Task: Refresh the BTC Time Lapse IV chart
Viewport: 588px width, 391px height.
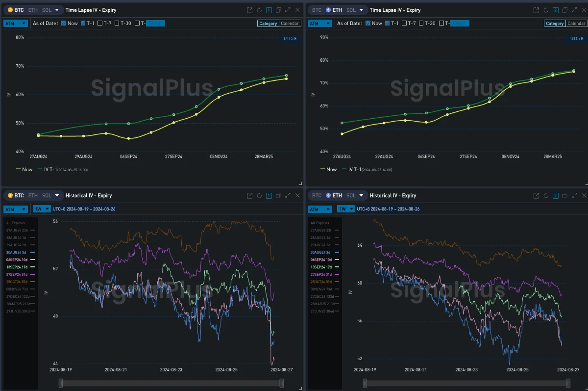Action: point(259,10)
